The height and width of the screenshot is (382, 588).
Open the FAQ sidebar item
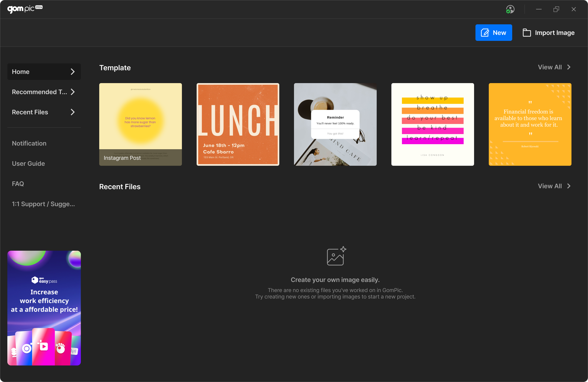(18, 184)
